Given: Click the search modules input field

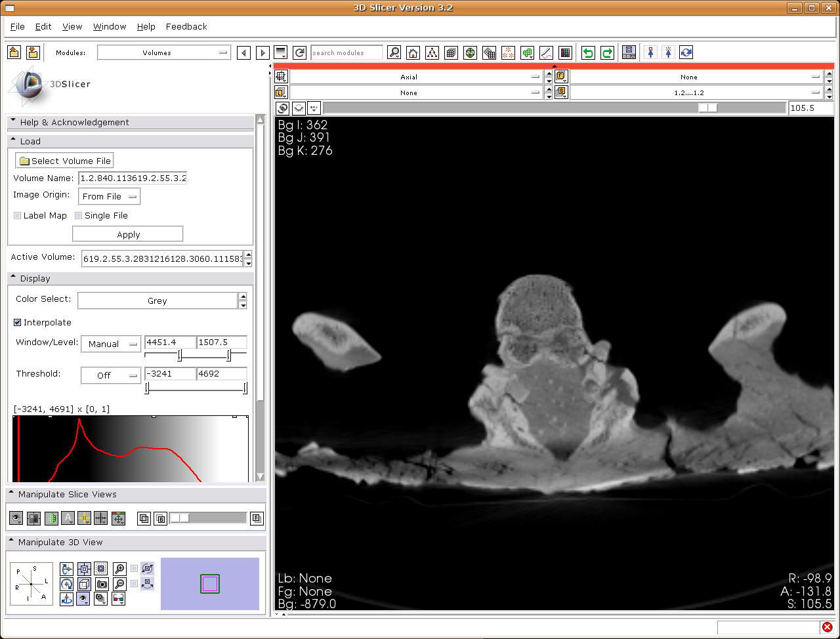Looking at the screenshot, I should click(347, 52).
